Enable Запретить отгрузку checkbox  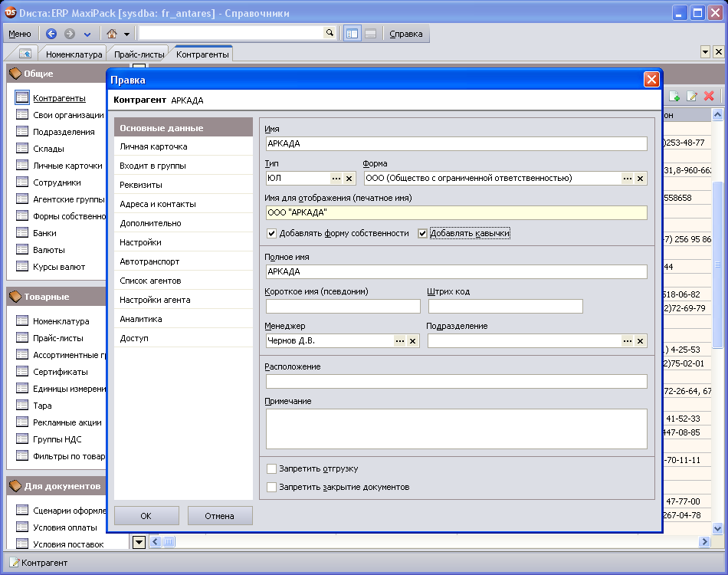271,468
